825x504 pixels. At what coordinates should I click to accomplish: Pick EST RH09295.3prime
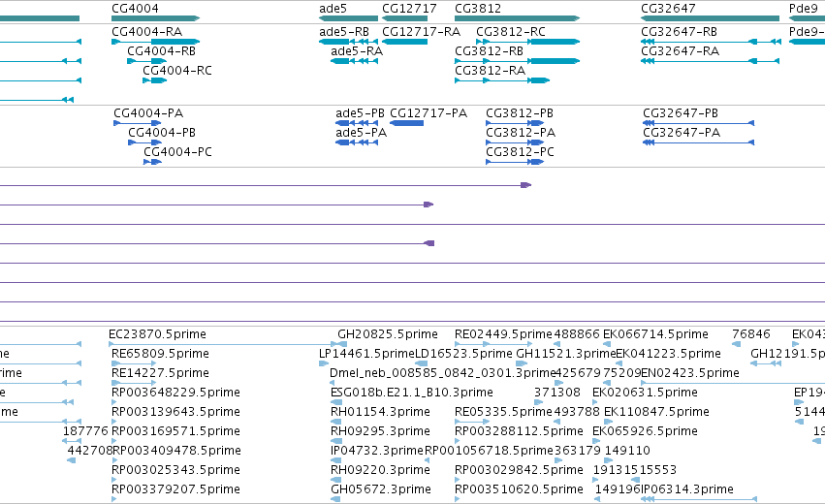pos(380,431)
